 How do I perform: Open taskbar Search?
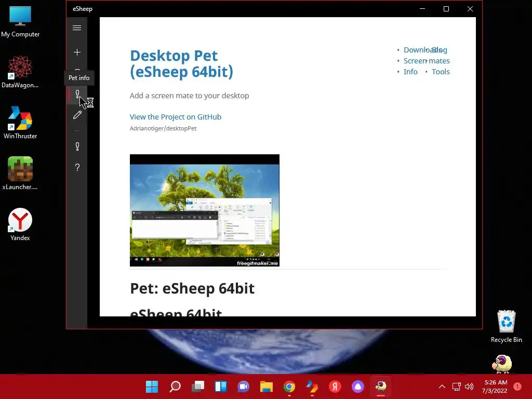(x=175, y=387)
